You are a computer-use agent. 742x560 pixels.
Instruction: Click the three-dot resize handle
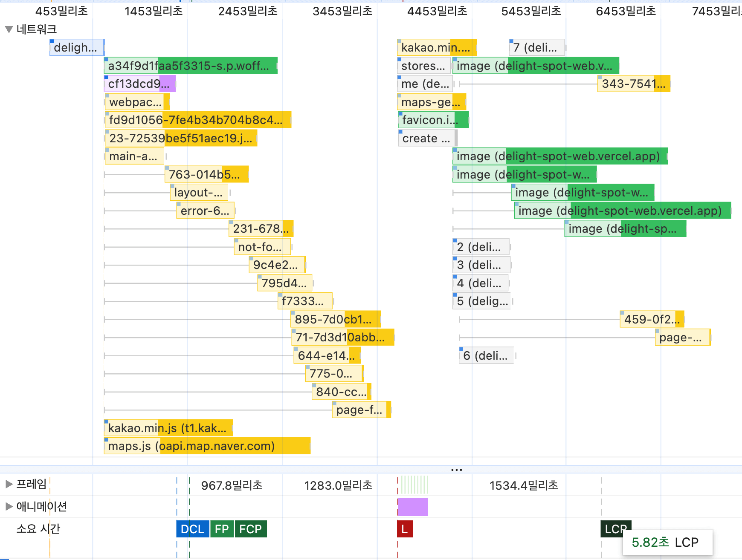456,470
